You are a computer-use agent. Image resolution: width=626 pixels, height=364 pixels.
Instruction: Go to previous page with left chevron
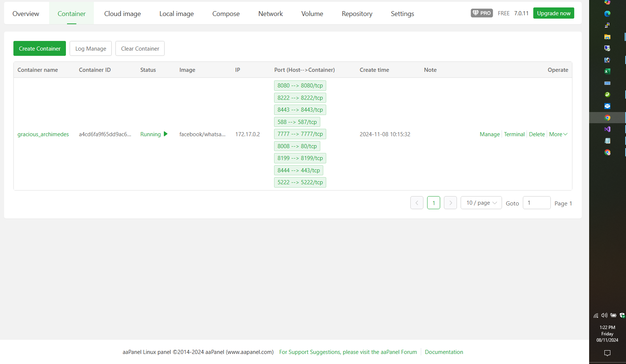[x=417, y=203]
